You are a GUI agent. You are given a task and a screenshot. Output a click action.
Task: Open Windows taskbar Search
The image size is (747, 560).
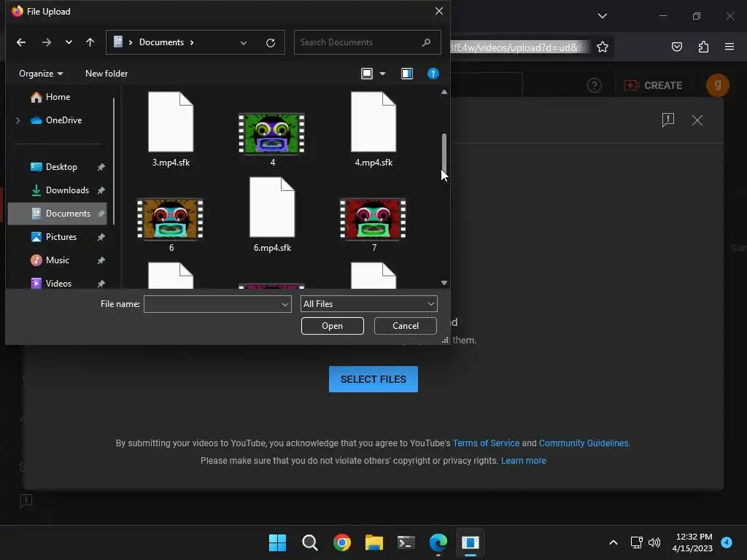coord(309,542)
